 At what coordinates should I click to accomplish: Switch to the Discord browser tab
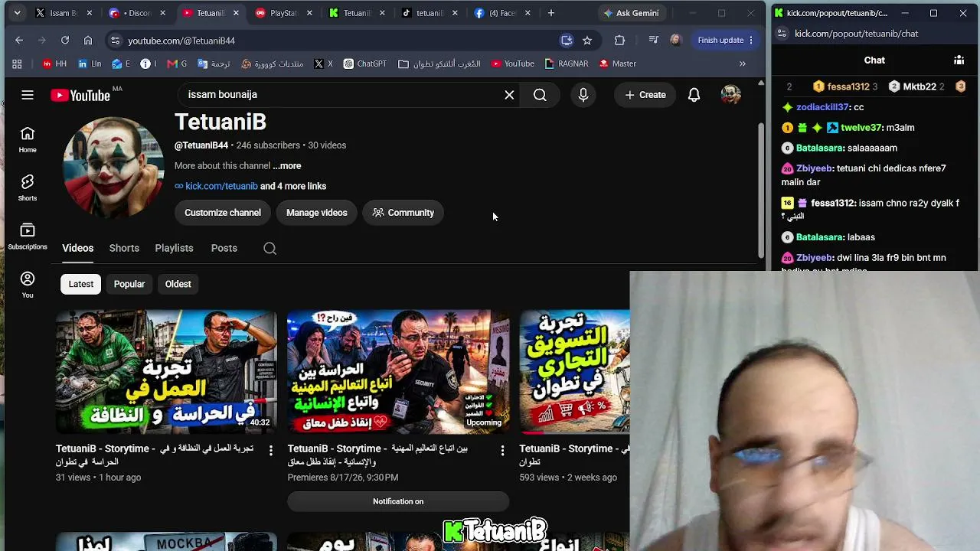[x=137, y=13]
